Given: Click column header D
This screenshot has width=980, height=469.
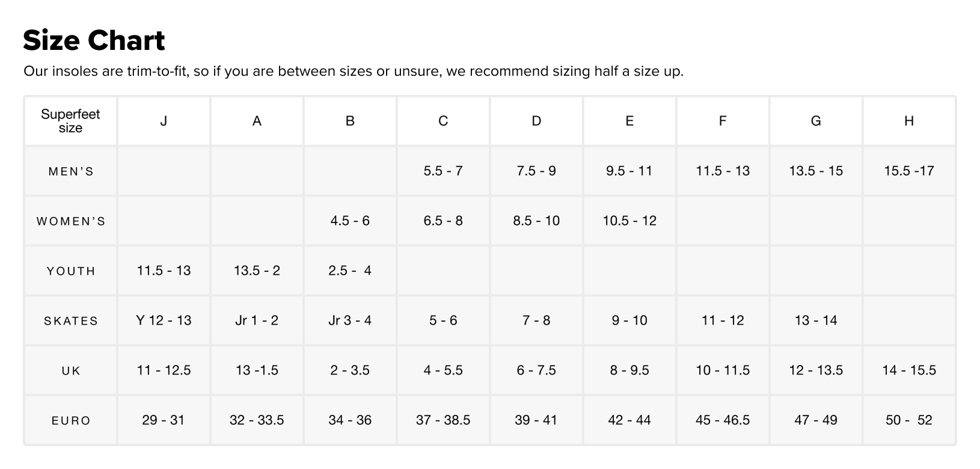Looking at the screenshot, I should click(x=536, y=121).
